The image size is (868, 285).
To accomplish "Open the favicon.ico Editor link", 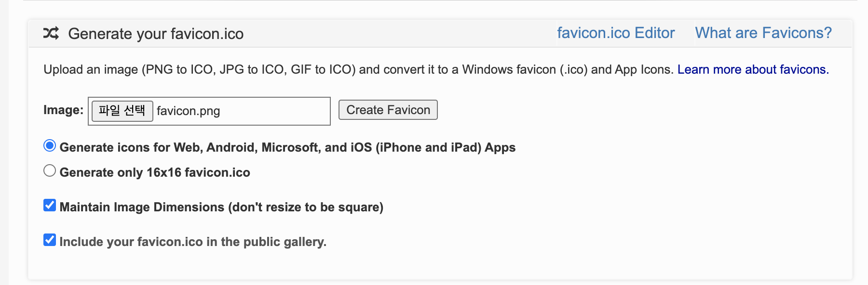I will tap(616, 33).
